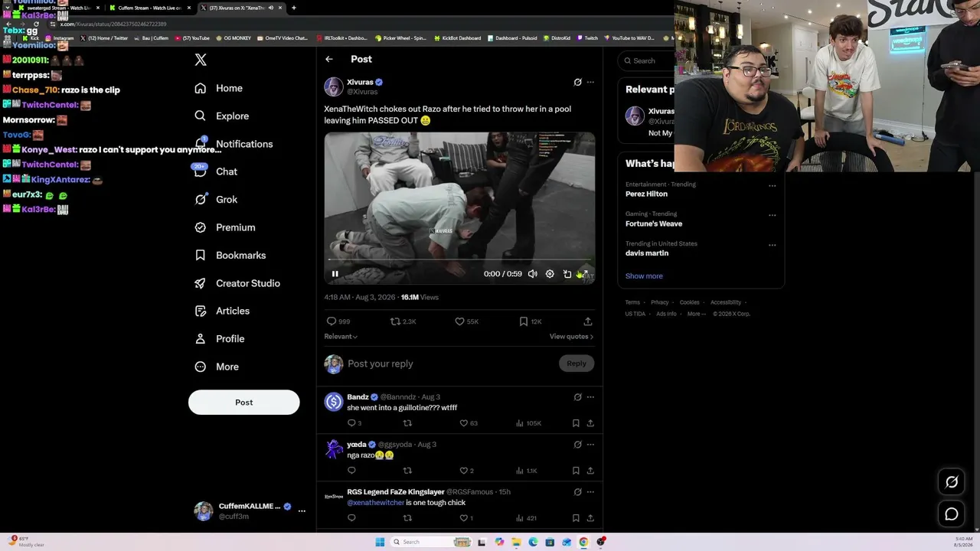Open Bookmarks in the X sidebar
This screenshot has width=980, height=551.
click(230, 256)
